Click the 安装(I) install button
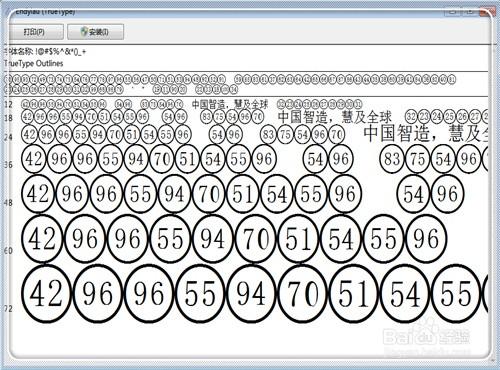Viewport: 500px width, 370px height. click(x=95, y=32)
